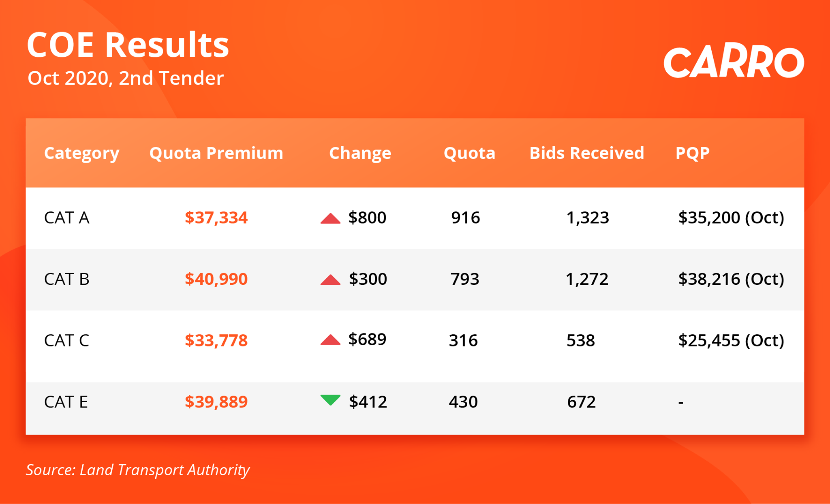Click the $40,990 quota premium value
The height and width of the screenshot is (504, 830).
coord(216,279)
